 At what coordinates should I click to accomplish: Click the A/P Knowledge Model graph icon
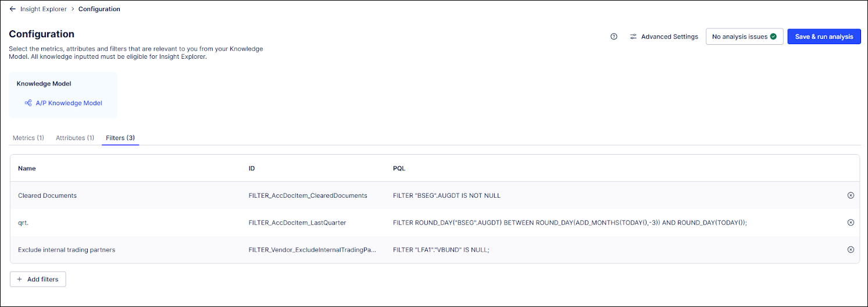[28, 103]
